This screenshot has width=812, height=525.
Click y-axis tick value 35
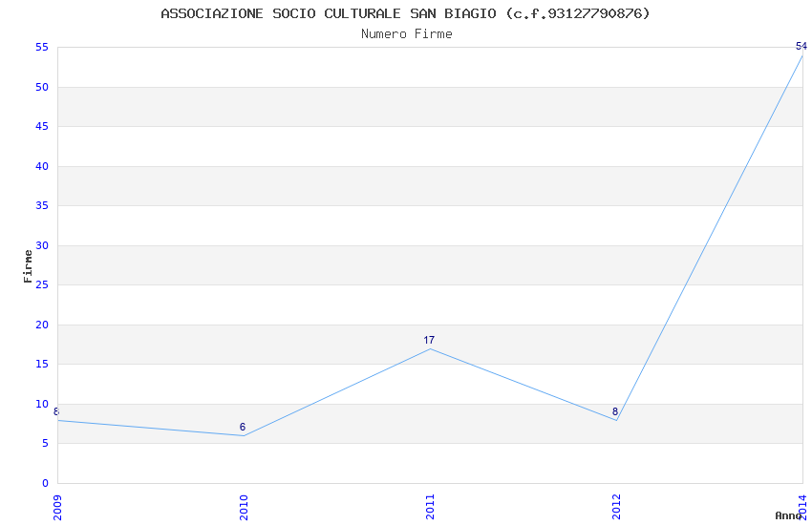[x=42, y=205]
